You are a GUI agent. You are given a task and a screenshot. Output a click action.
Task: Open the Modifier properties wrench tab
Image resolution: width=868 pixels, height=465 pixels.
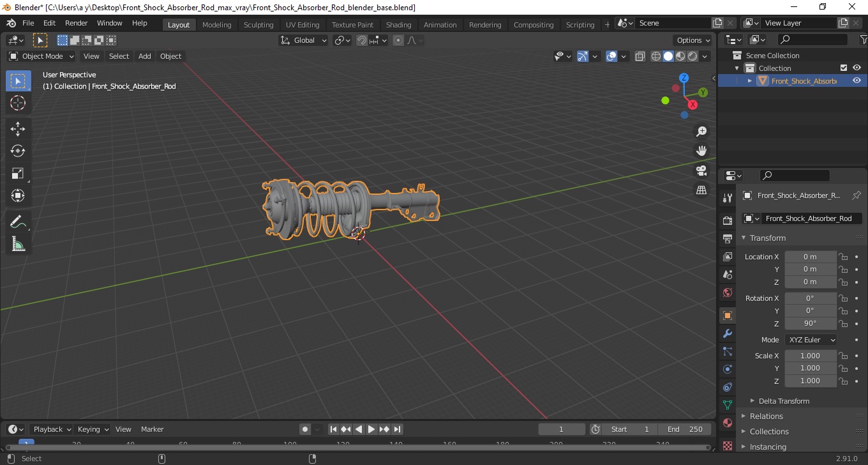727,333
